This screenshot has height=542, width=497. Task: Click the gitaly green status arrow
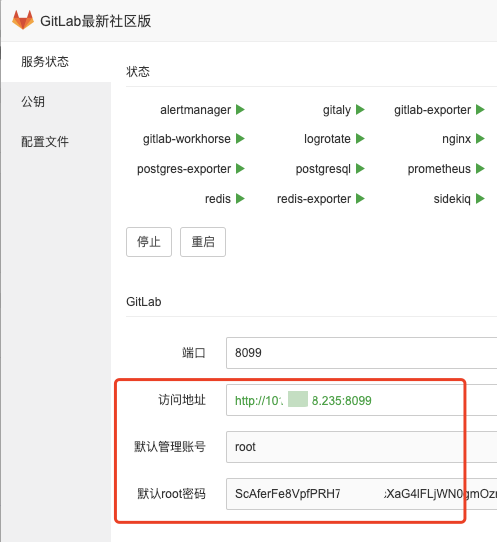360,110
